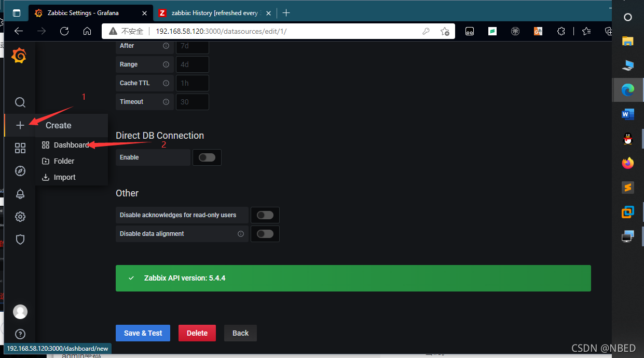Switch to zabbix History browser tab
Image resolution: width=644 pixels, height=358 pixels.
[x=214, y=13]
